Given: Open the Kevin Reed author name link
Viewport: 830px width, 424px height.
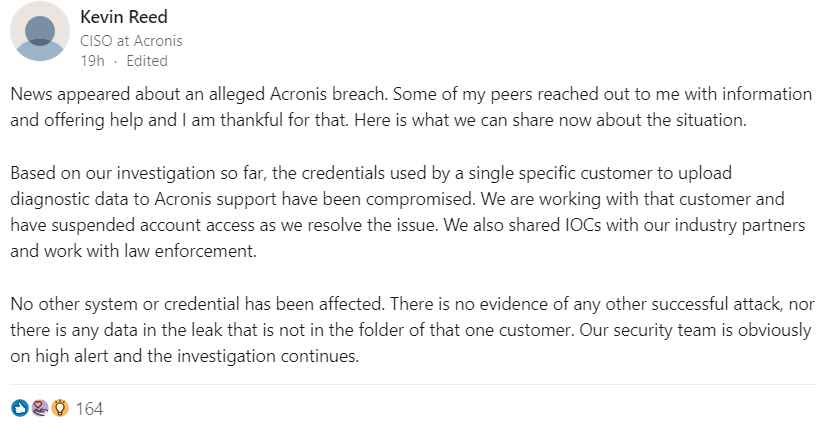Looking at the screenshot, I should click(x=124, y=17).
